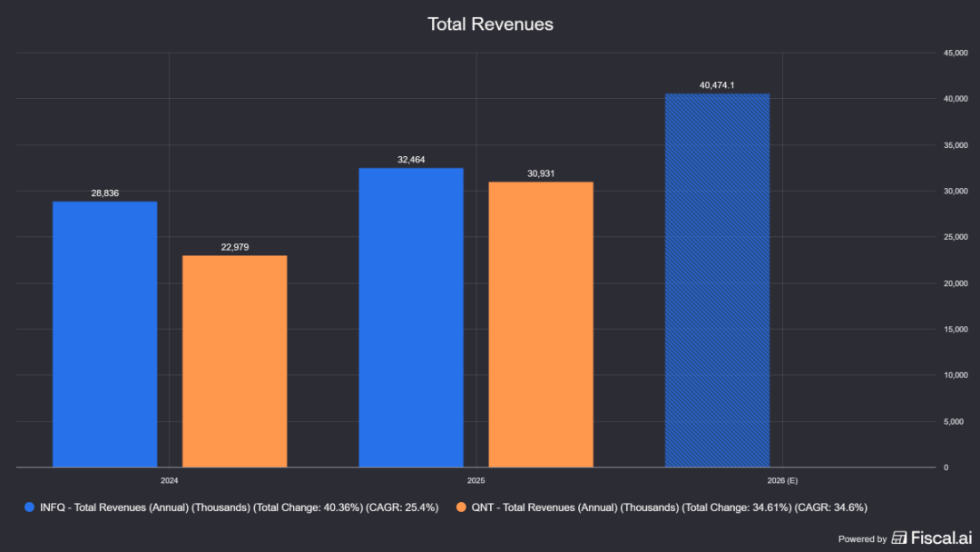
Task: Click the 30,000 y-axis label
Action: [955, 192]
